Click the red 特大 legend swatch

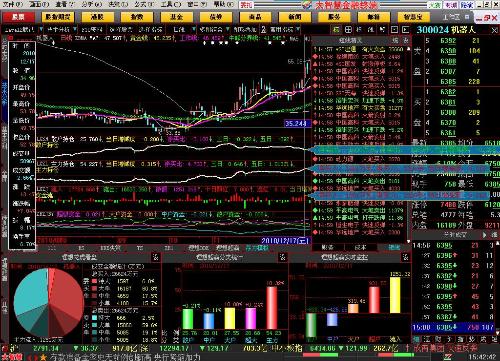[x=94, y=281]
